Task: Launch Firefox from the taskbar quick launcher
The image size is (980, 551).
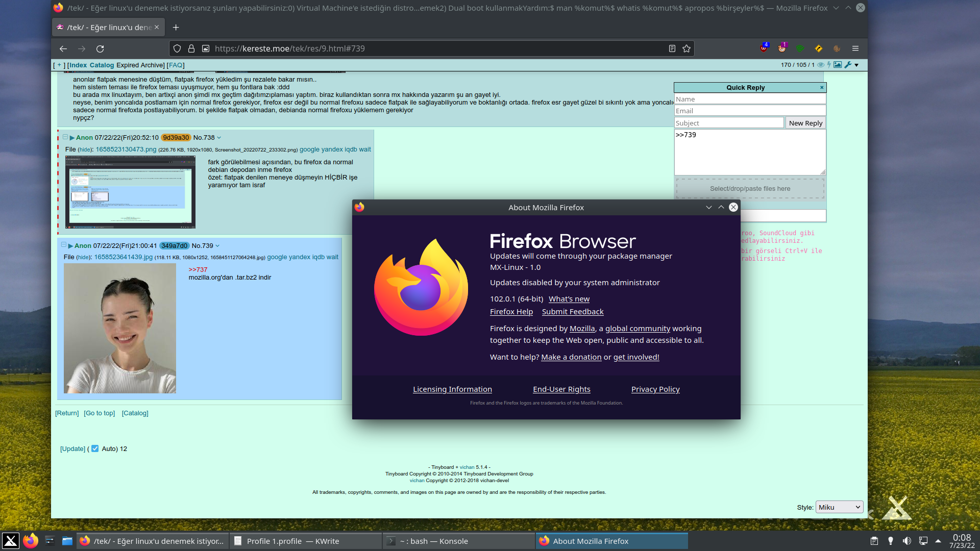Action: click(31, 541)
